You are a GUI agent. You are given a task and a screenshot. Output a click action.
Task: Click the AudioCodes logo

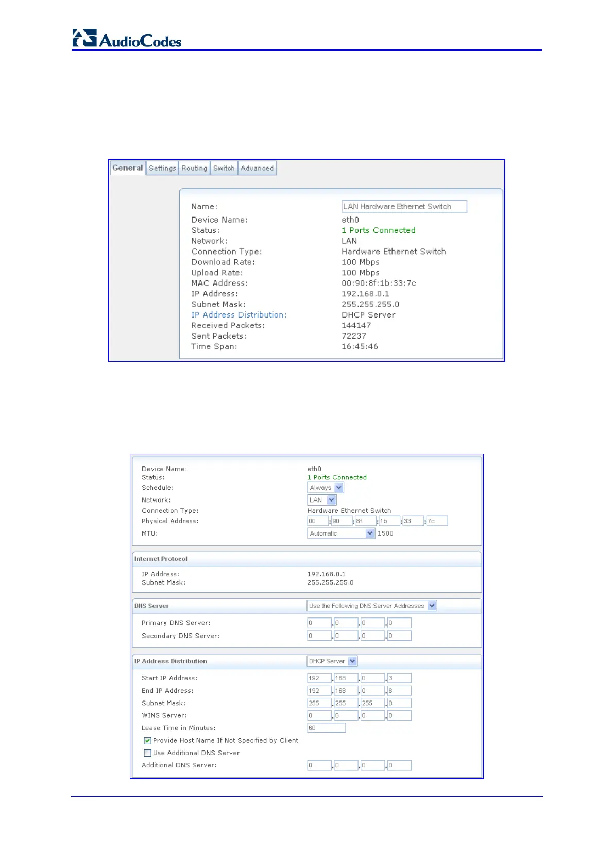(127, 39)
